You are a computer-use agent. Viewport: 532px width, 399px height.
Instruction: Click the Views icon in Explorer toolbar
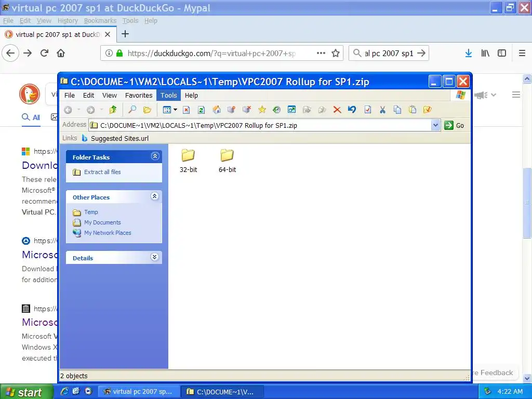point(167,110)
